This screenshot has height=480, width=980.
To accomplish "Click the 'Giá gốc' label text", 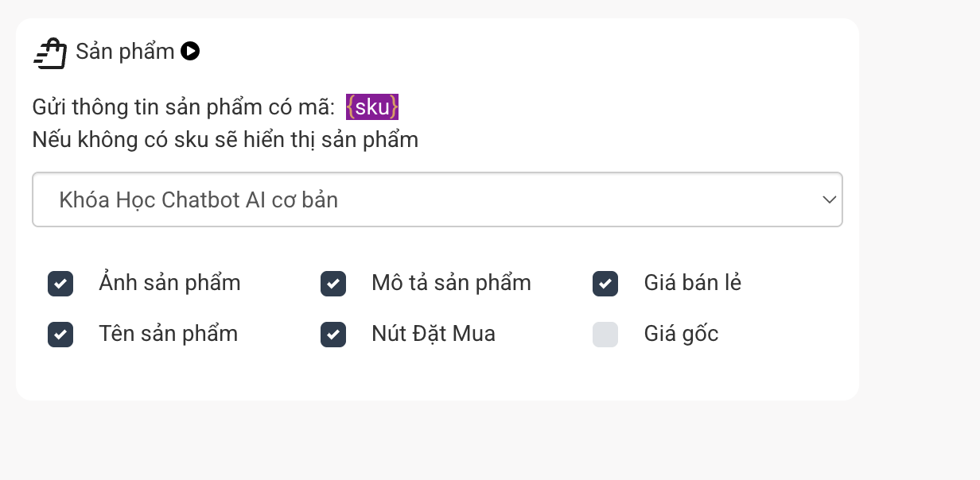I will (x=681, y=334).
